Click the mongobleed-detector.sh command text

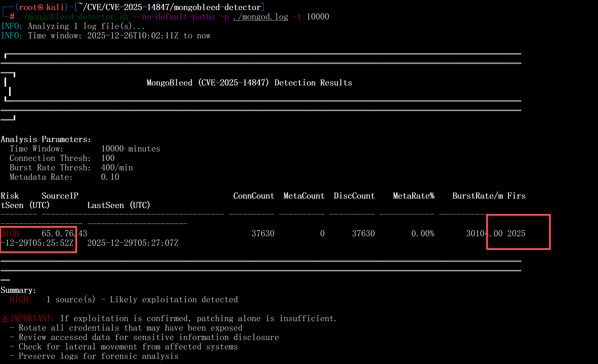click(x=74, y=17)
